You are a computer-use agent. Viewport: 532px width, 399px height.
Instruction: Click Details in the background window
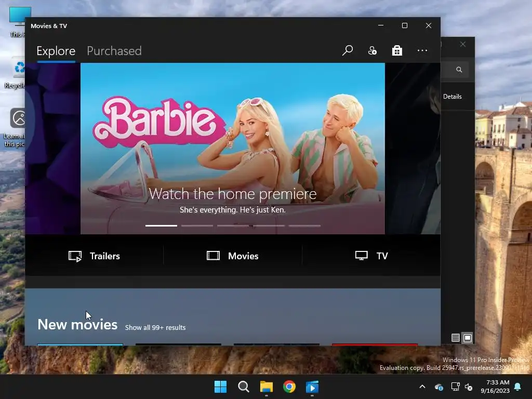tap(453, 96)
